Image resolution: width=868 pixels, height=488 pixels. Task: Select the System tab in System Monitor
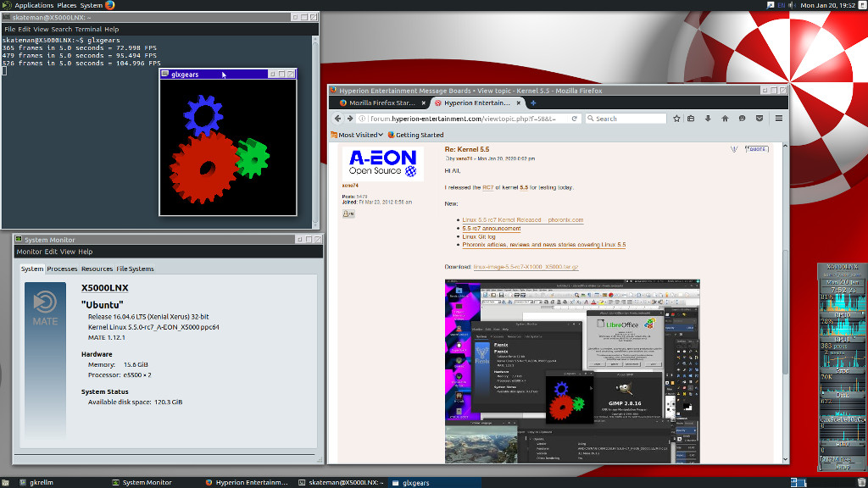[32, 269]
